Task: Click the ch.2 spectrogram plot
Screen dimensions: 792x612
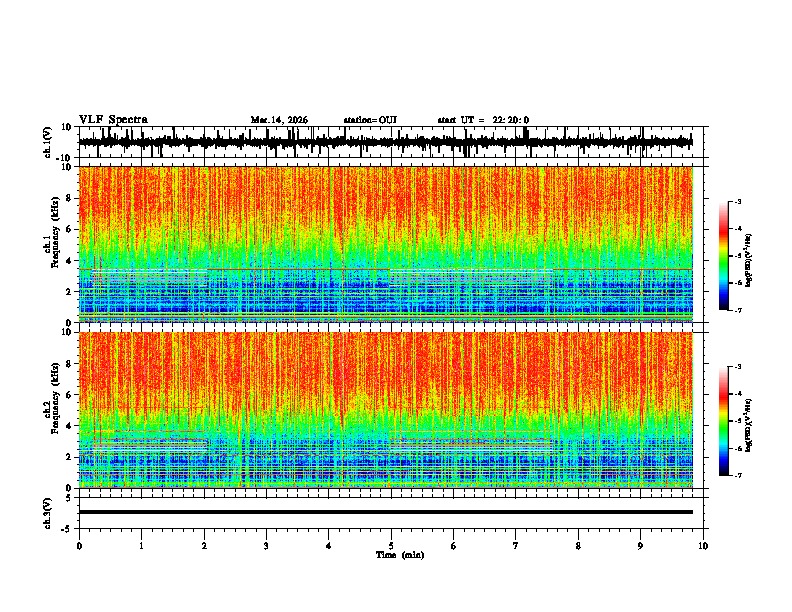Action: click(x=385, y=410)
